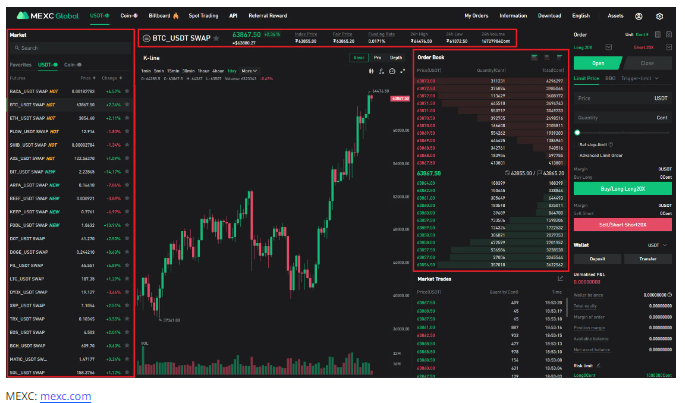This screenshot has width=685, height=403.
Task: Star the LTC_USDT SWAP row
Action: coord(127,278)
